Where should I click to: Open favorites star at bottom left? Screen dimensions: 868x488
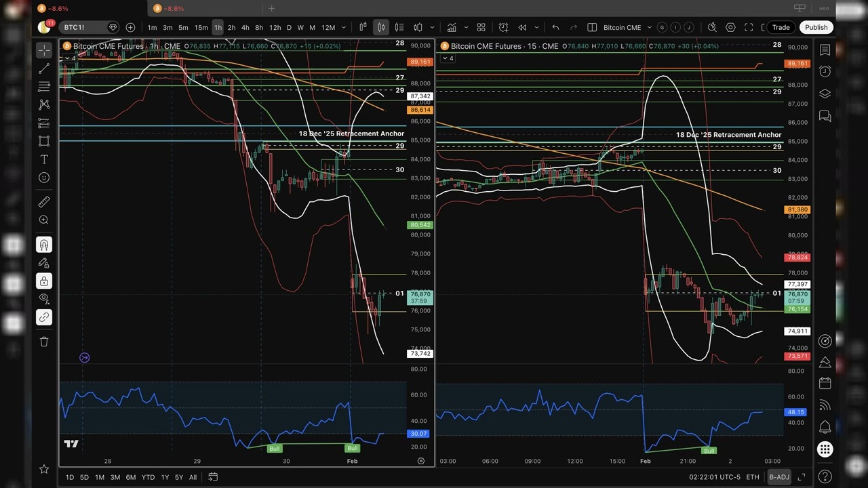click(44, 469)
